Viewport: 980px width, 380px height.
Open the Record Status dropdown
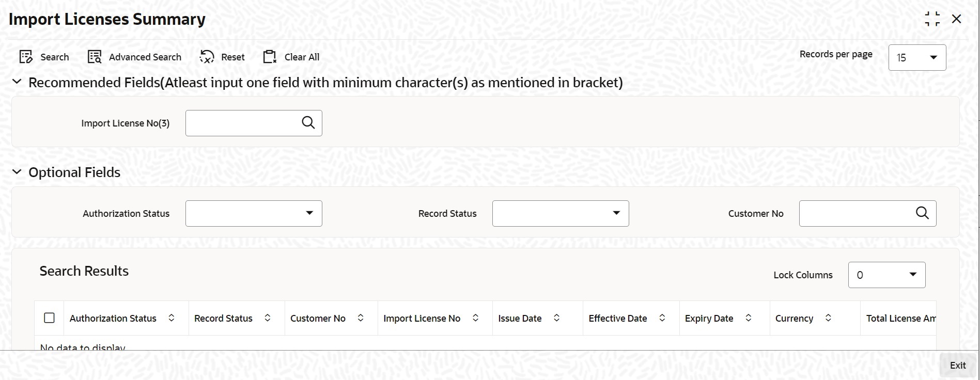coord(561,213)
